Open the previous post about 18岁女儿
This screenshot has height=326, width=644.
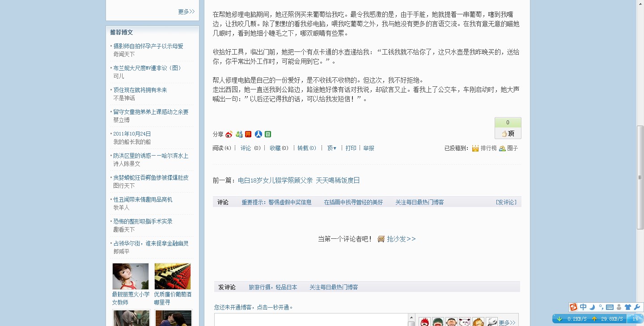[x=299, y=180]
